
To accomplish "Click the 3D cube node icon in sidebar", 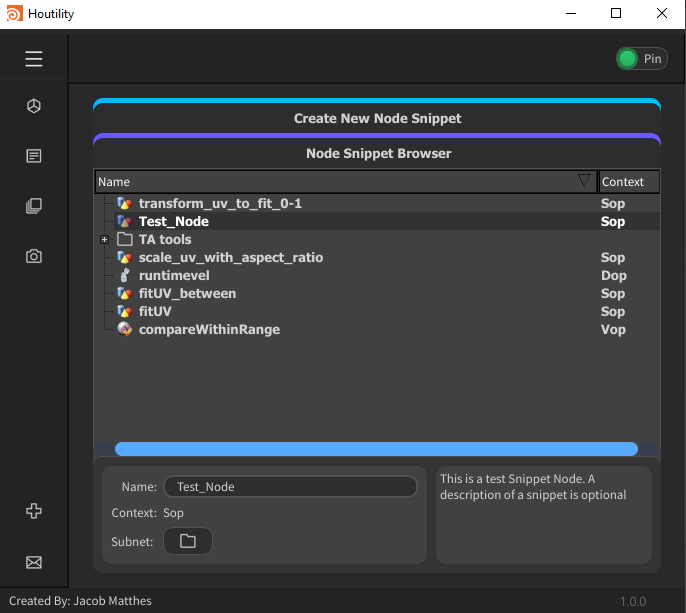I will coord(34,106).
